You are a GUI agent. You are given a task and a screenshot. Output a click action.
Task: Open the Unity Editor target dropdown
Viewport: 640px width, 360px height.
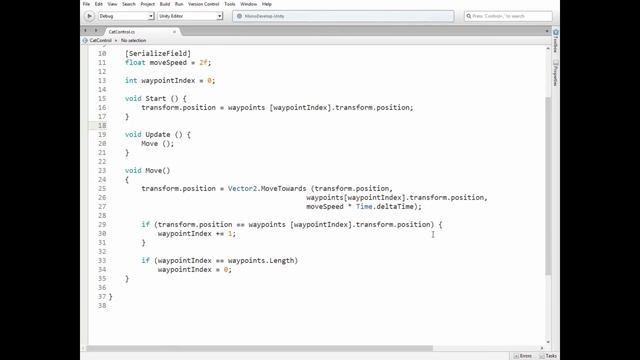pos(190,16)
